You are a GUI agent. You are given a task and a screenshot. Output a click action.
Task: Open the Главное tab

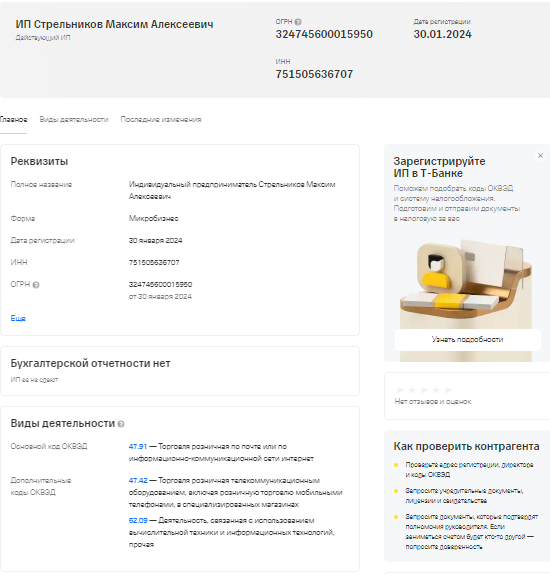pos(14,120)
